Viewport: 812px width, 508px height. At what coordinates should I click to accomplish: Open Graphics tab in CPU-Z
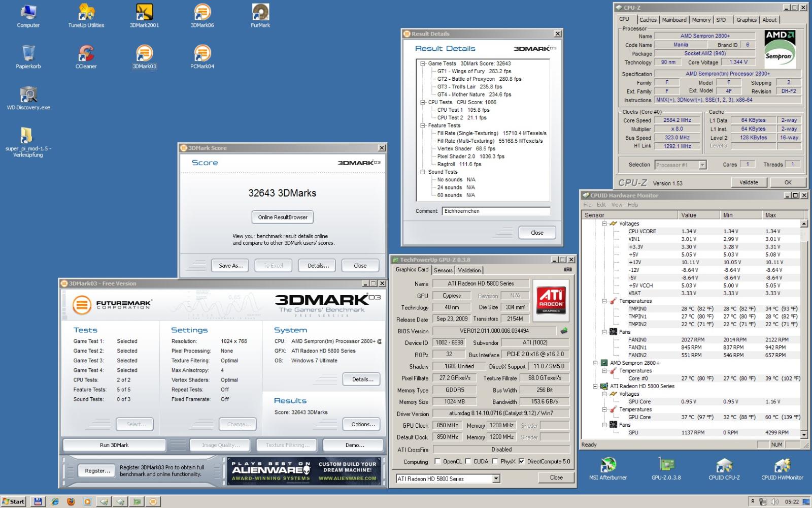point(747,20)
